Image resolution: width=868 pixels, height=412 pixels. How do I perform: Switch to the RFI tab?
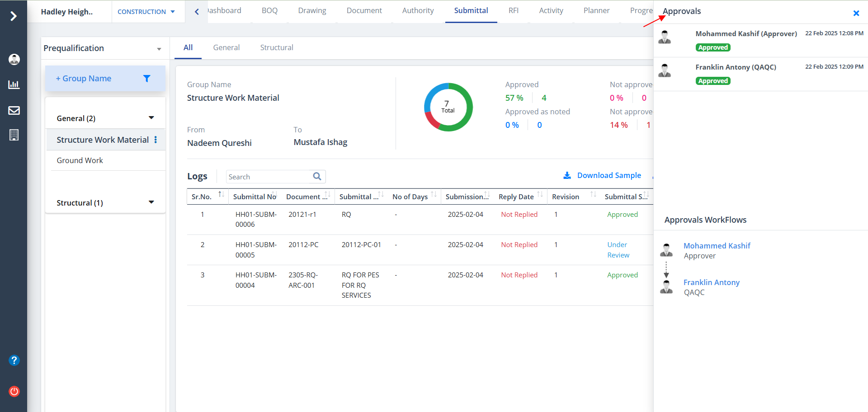tap(513, 10)
